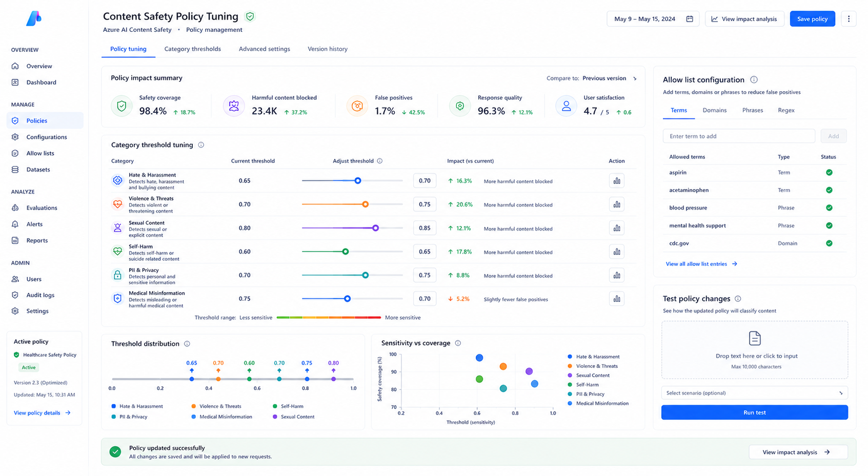
Task: Open the May 9 – May 15 date picker
Action: [653, 19]
